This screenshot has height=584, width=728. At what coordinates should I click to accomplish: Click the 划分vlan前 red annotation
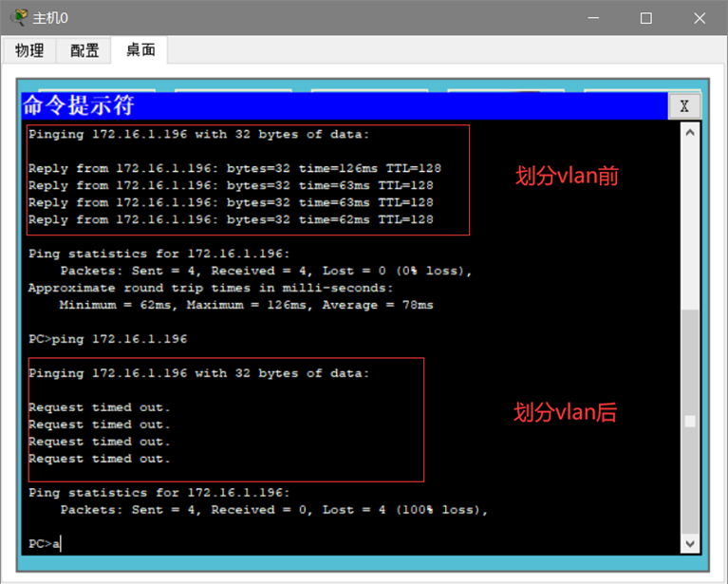567,176
